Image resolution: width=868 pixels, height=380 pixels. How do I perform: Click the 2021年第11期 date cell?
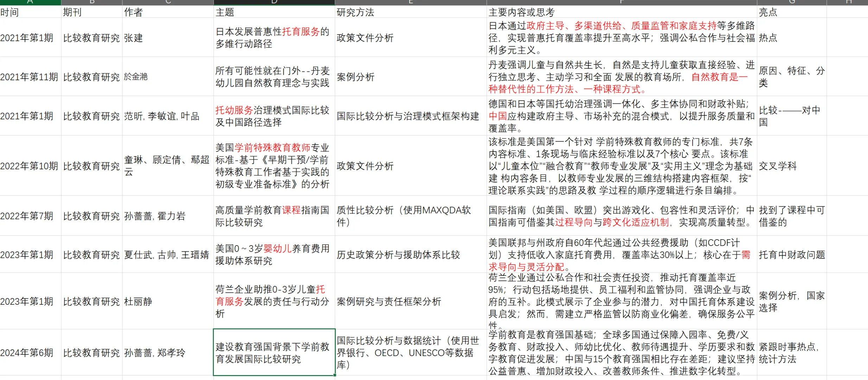point(30,76)
